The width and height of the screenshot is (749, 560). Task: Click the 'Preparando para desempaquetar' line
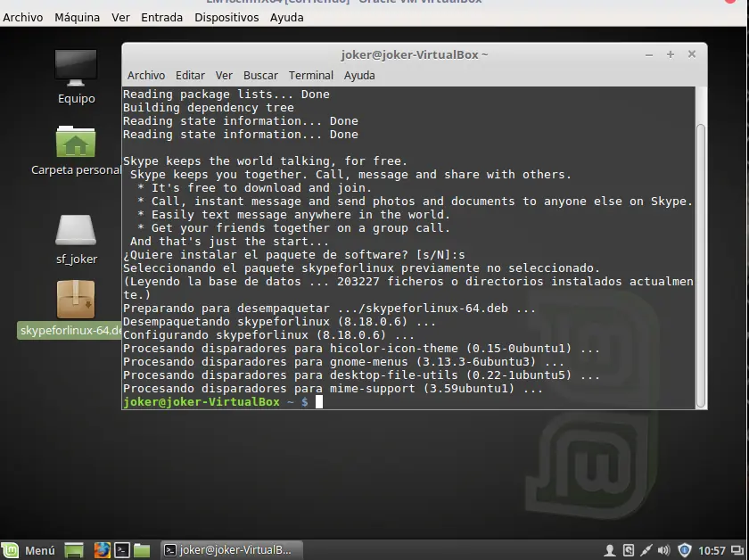click(x=330, y=309)
